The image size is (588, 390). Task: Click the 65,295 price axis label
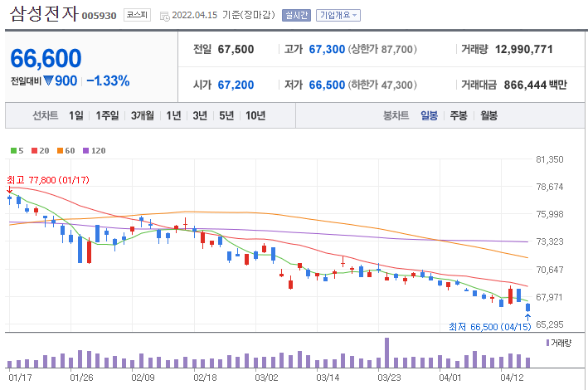pyautogui.click(x=549, y=324)
